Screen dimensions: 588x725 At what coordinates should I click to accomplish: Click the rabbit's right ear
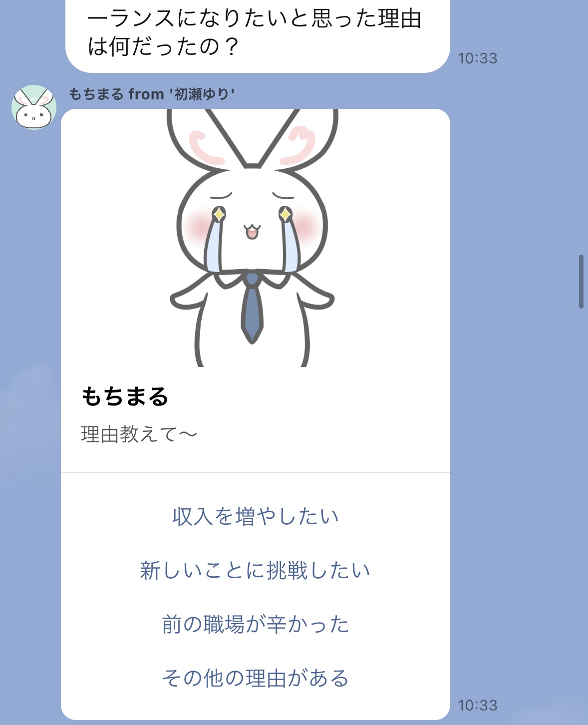point(299,138)
